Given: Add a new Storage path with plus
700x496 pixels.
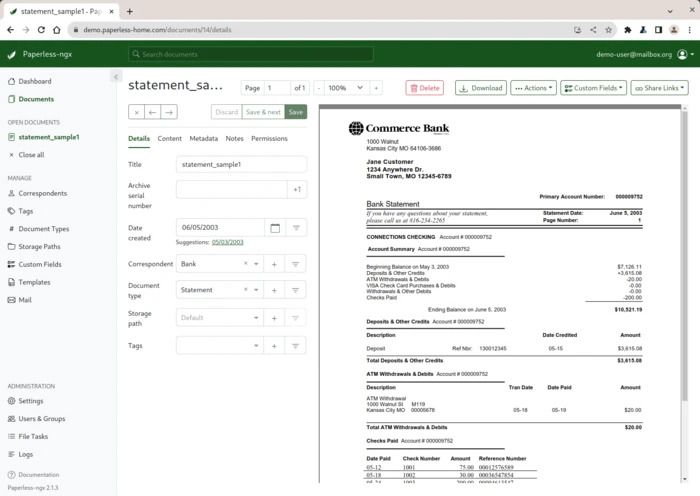Looking at the screenshot, I should coord(274,318).
